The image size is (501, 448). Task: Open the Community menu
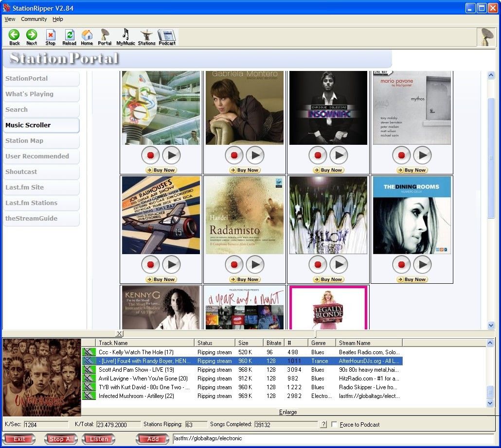[34, 19]
